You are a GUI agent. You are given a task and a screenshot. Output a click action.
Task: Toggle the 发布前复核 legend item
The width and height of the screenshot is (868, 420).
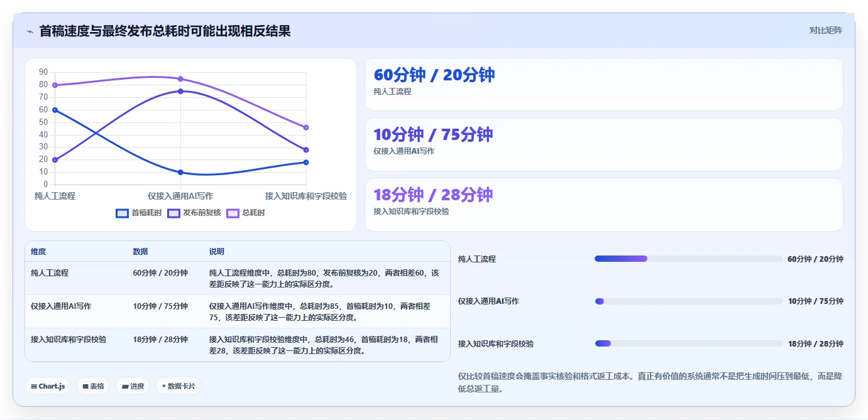194,213
